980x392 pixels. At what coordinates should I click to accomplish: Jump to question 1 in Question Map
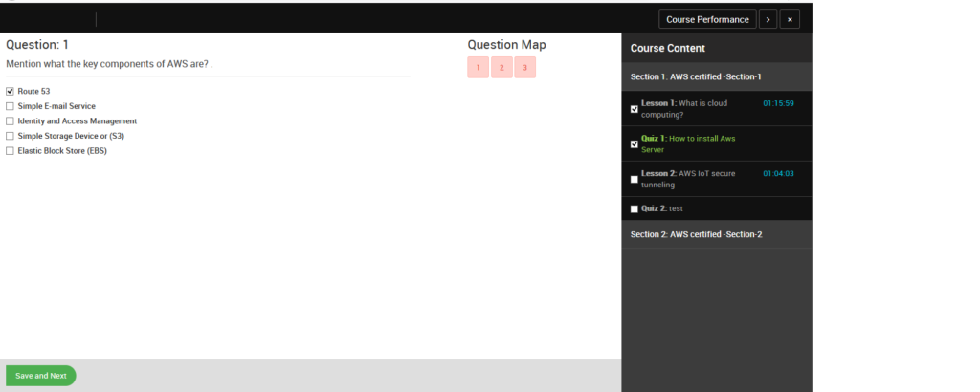[479, 68]
